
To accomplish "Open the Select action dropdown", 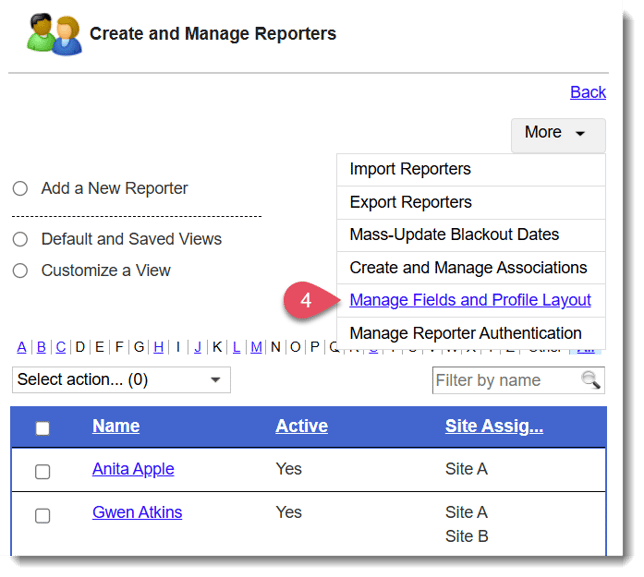I will tap(120, 380).
